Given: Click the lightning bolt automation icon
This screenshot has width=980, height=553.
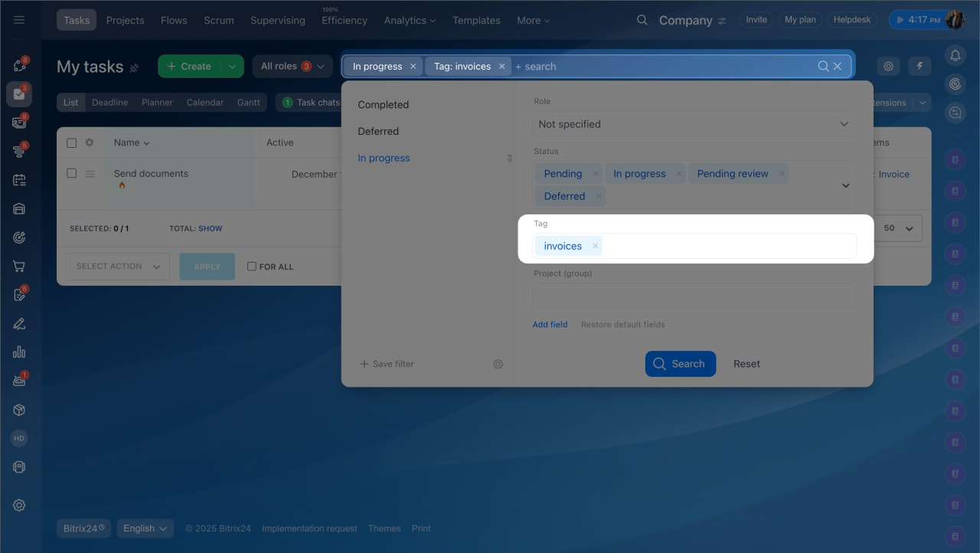Looking at the screenshot, I should pos(920,67).
